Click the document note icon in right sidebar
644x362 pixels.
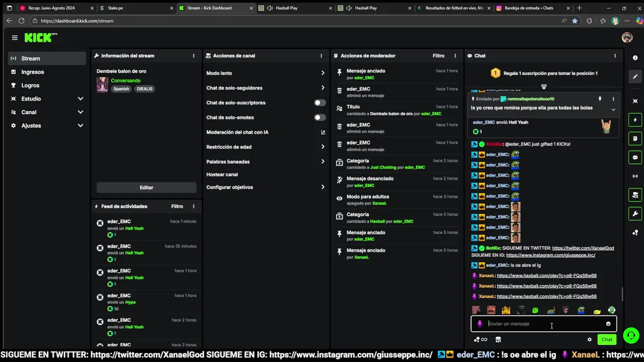tap(635, 139)
